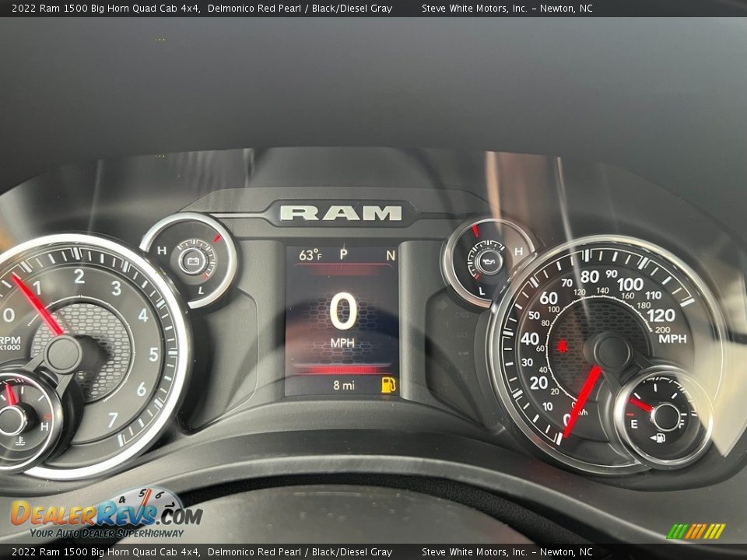Click the battery voltage gauge icon
Viewport: 747px width, 560px height.
(193, 261)
